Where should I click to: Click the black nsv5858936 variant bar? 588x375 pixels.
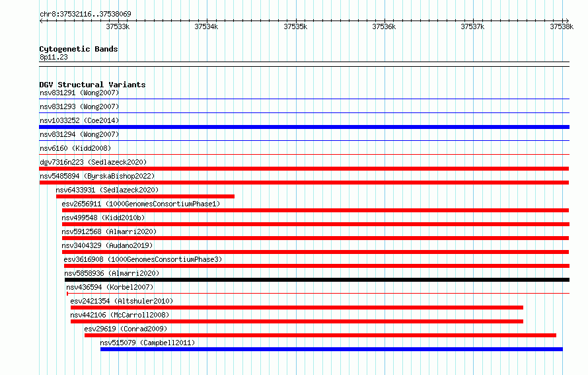click(317, 280)
